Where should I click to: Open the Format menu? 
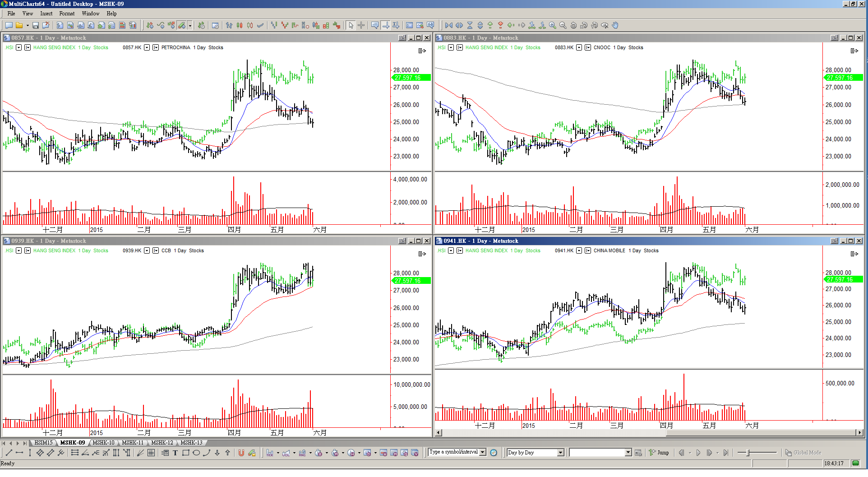pyautogui.click(x=67, y=14)
